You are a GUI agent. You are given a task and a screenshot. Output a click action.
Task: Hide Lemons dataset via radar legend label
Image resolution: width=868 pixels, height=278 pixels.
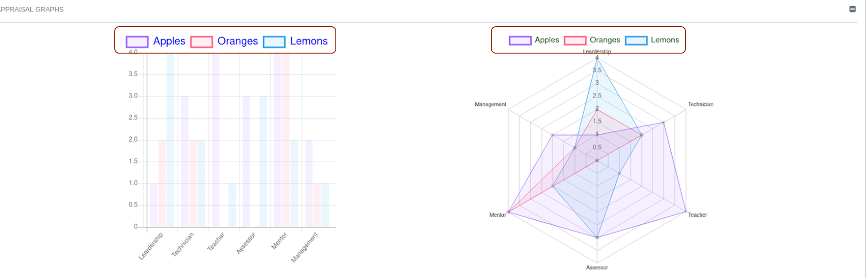click(x=665, y=40)
